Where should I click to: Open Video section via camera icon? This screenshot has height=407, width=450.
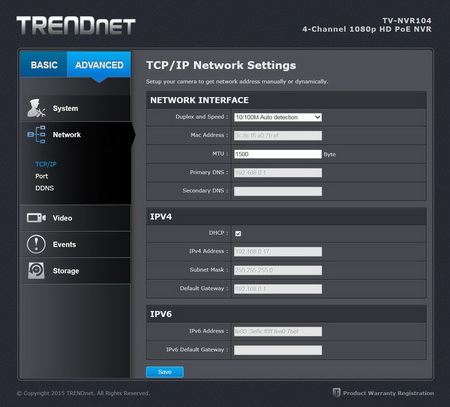coord(36,218)
